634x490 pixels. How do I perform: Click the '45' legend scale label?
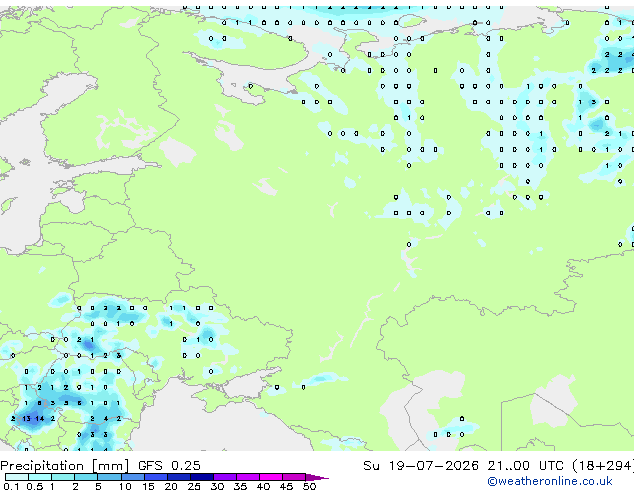286,486
